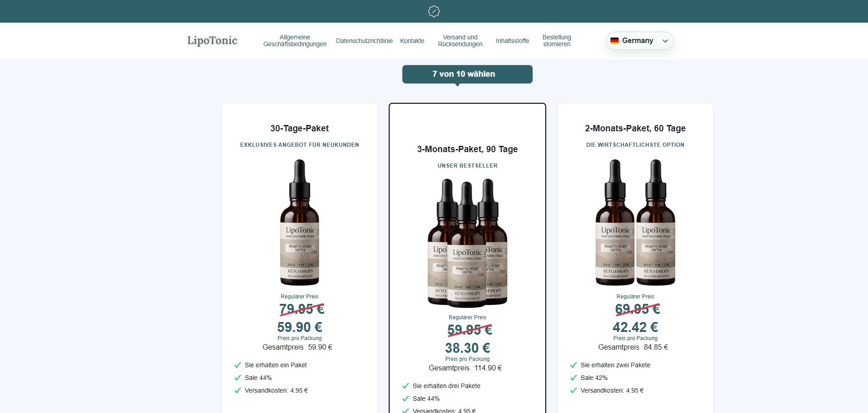Select the 3-Monats-Paket, 90 Tage heading
The image size is (868, 413).
point(467,149)
